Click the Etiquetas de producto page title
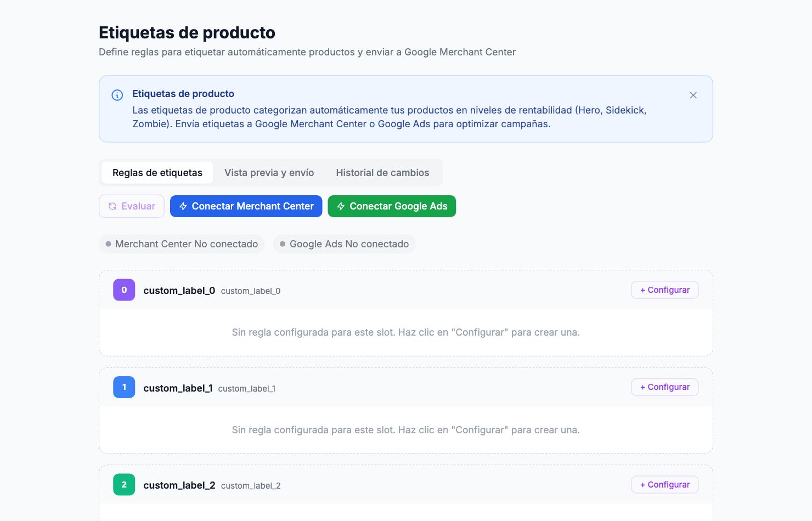The image size is (812, 521). [x=187, y=33]
